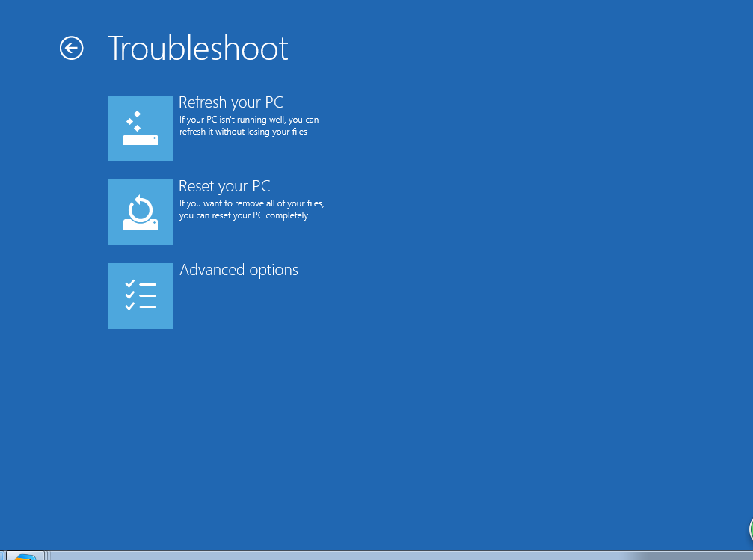Image resolution: width=753 pixels, height=560 pixels.
Task: Click the "refresh it without losing your files" description
Action: (x=243, y=132)
